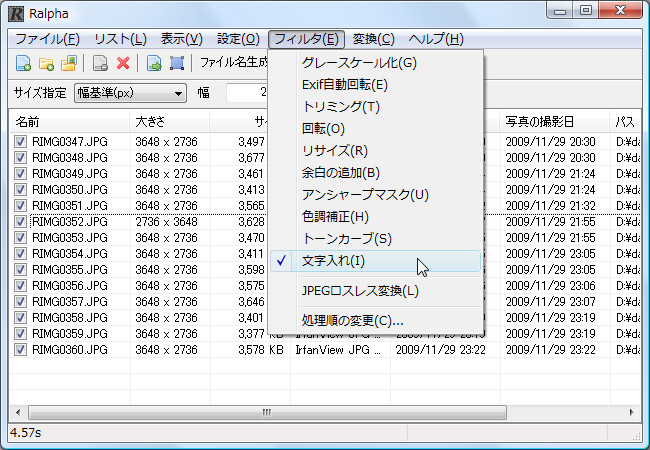The image size is (650, 450).
Task: Toggle checkbox for RIMG0349.JPG
Action: tap(20, 174)
